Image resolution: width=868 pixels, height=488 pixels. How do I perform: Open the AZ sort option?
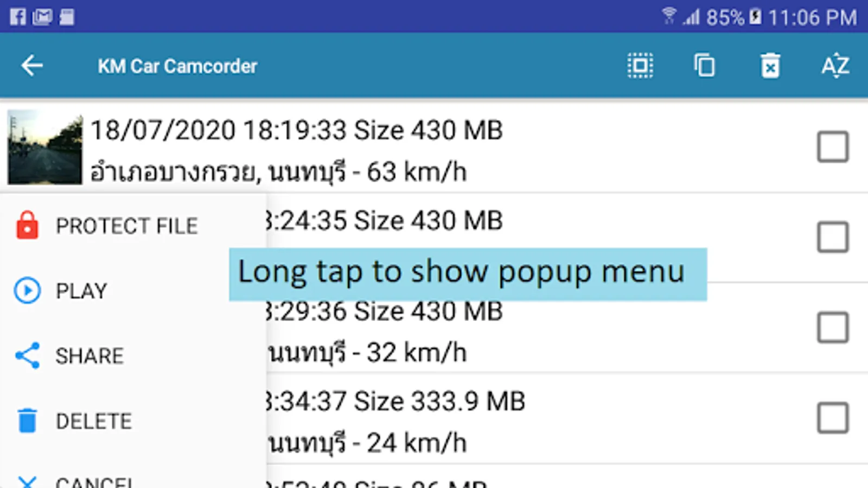click(x=835, y=66)
